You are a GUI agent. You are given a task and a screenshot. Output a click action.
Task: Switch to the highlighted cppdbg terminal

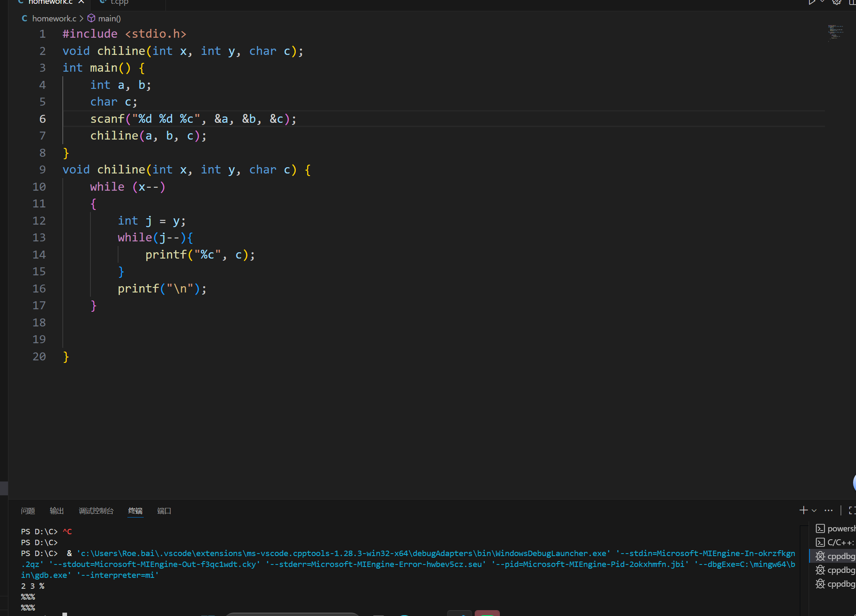pos(835,556)
